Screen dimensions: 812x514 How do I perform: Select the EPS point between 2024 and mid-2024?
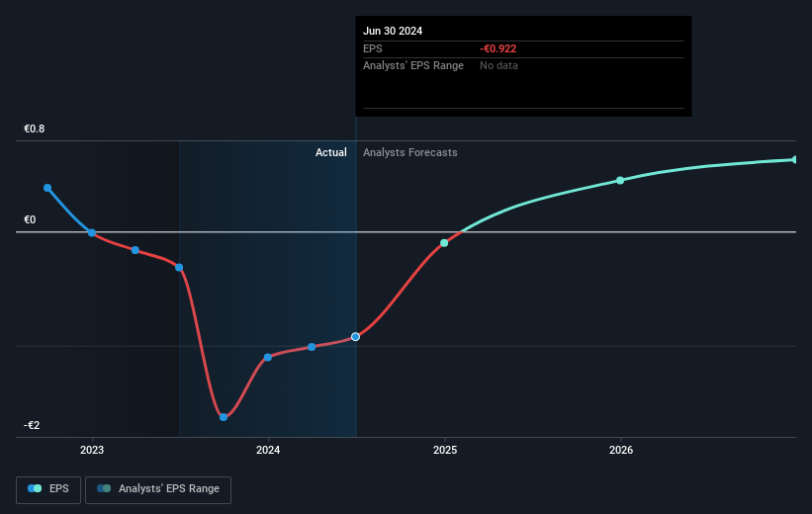click(312, 347)
